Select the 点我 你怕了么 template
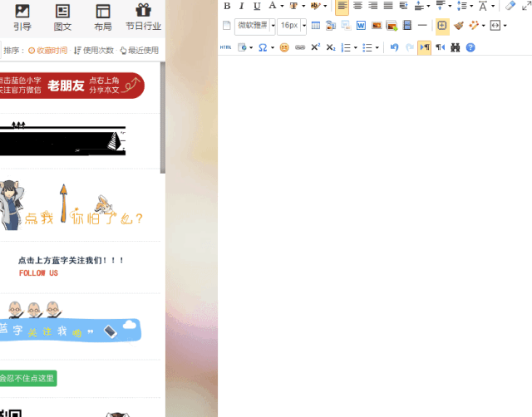532x417 pixels. (71, 205)
